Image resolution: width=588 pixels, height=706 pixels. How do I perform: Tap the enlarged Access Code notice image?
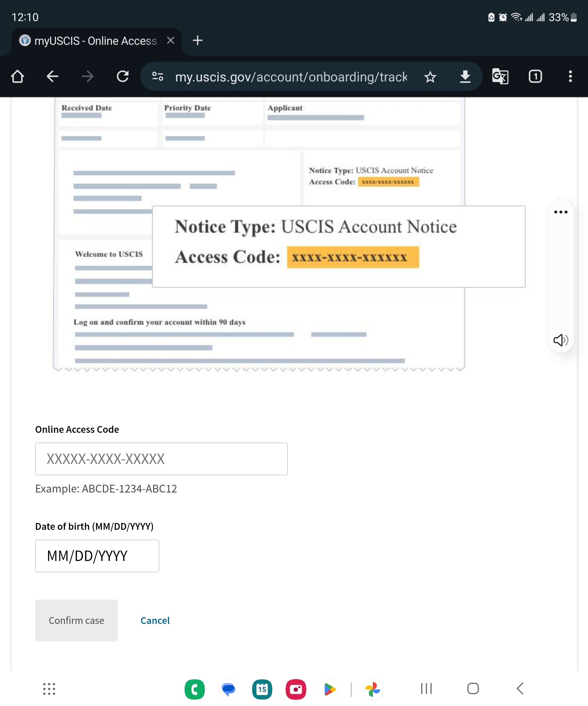coord(338,247)
